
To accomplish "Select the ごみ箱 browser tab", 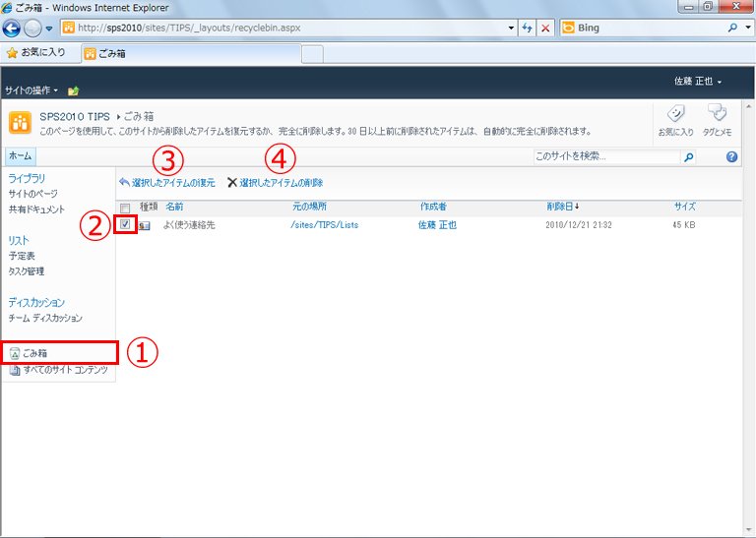I will pyautogui.click(x=192, y=53).
